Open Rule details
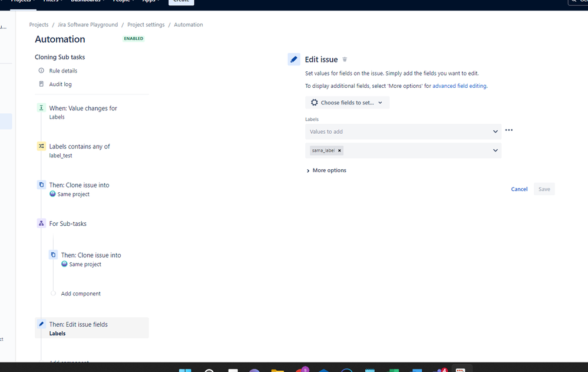 click(63, 71)
